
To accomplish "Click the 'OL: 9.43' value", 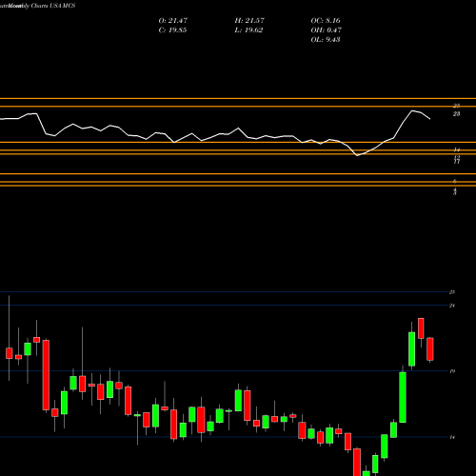I will 326,40.
